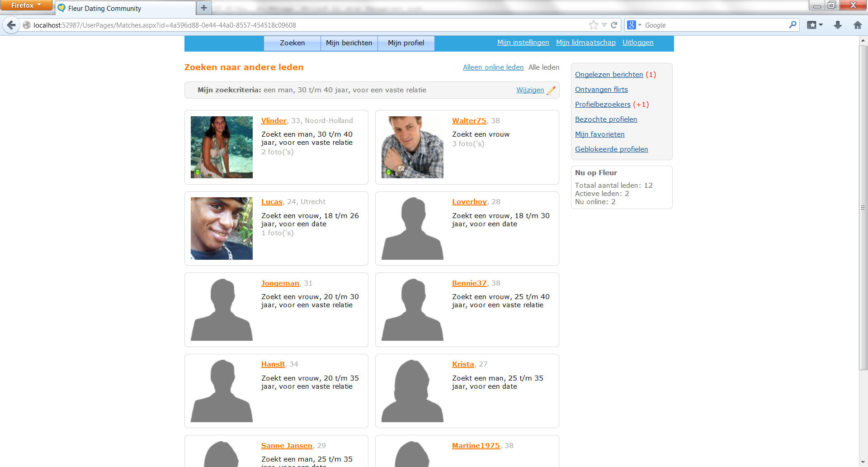This screenshot has height=467, width=868.
Task: Open Ontvangen flirts link
Action: 601,90
